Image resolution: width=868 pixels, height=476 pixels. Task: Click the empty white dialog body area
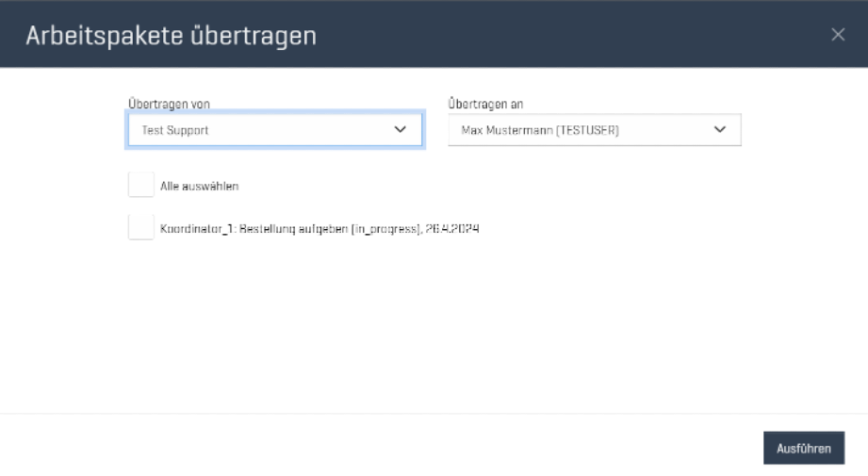pyautogui.click(x=434, y=330)
